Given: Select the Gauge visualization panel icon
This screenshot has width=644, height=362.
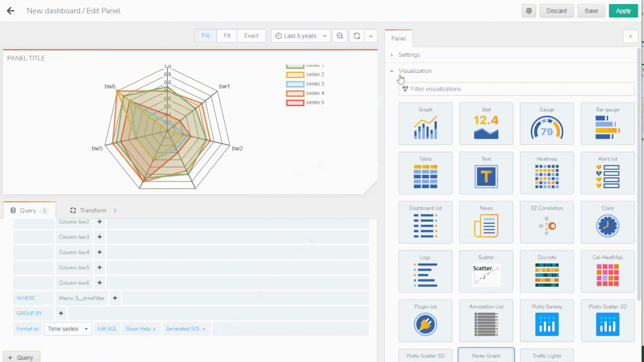Looking at the screenshot, I should pyautogui.click(x=547, y=124).
